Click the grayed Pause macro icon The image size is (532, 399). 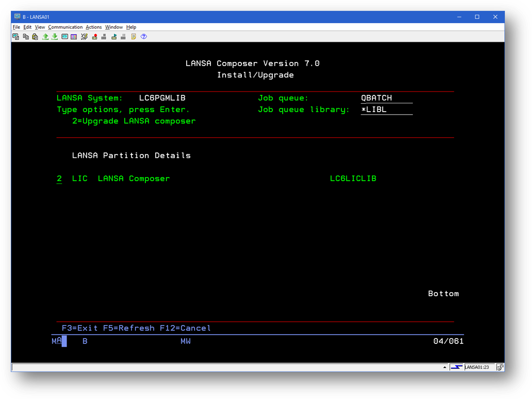tap(123, 36)
